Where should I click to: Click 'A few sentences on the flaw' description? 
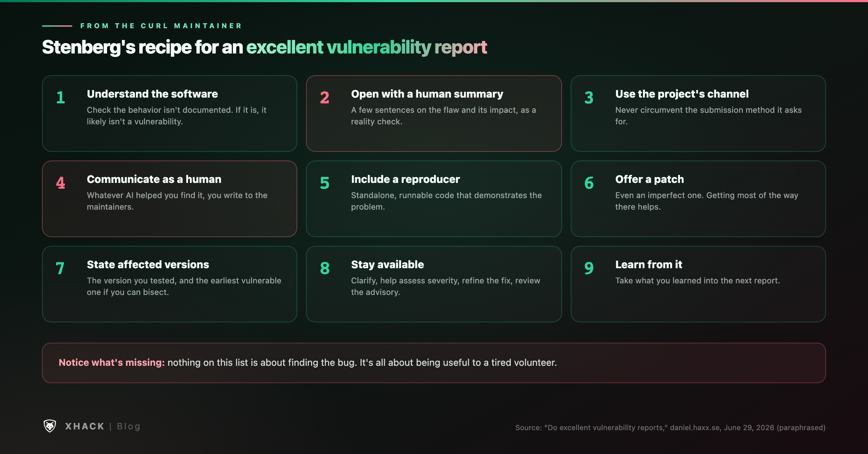443,116
